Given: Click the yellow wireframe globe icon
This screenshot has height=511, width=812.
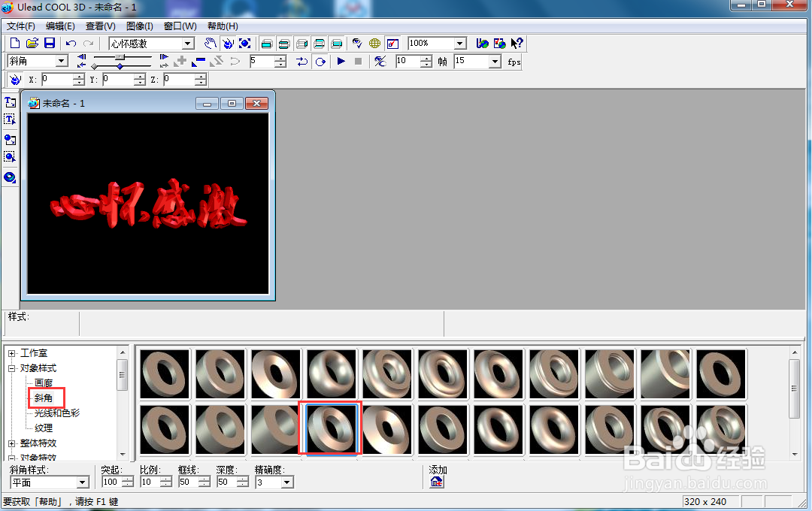Looking at the screenshot, I should point(374,44).
